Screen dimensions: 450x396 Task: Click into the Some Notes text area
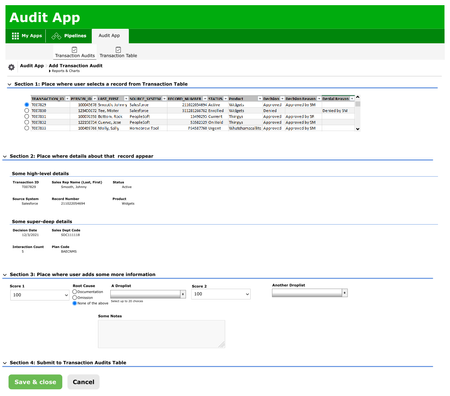[162, 334]
